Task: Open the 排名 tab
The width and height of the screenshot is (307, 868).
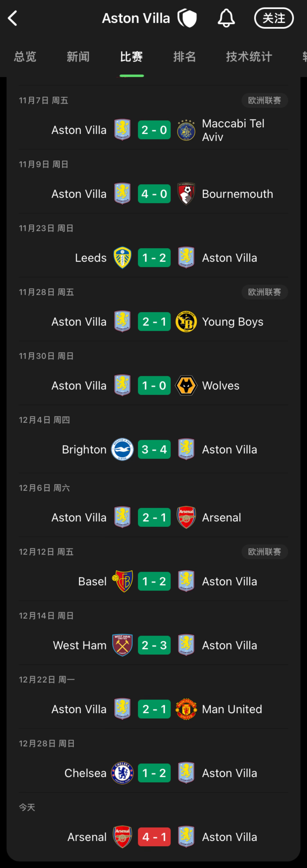Action: [x=184, y=57]
